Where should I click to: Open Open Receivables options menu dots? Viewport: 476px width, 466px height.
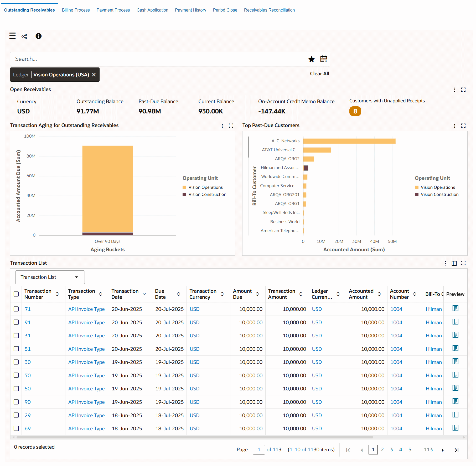click(454, 90)
